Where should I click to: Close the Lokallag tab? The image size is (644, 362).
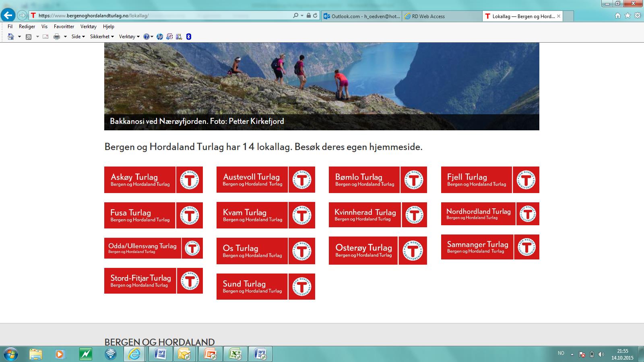click(558, 16)
